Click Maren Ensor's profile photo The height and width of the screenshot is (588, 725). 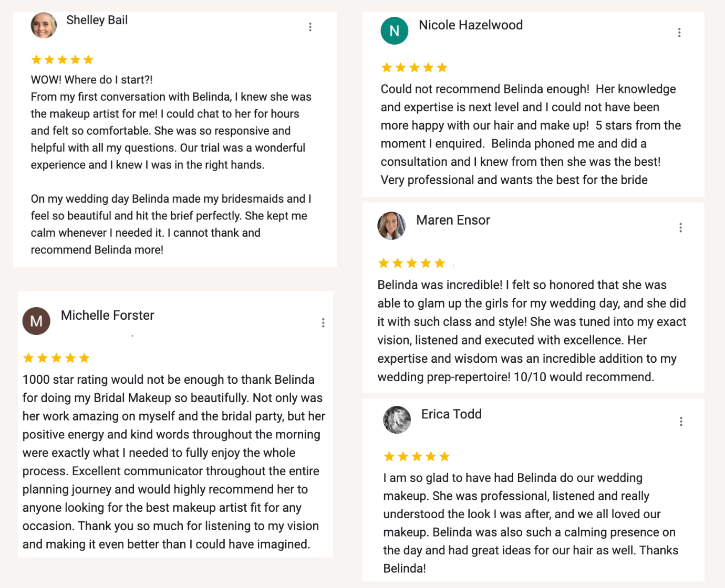click(391, 226)
